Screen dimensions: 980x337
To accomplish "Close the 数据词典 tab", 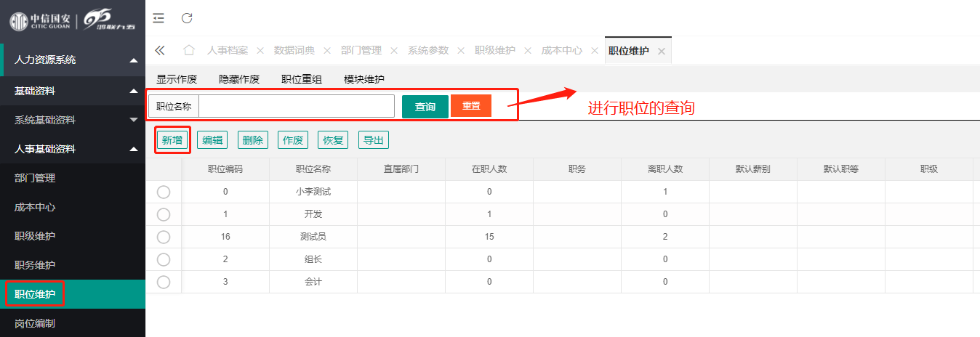I will coord(327,51).
